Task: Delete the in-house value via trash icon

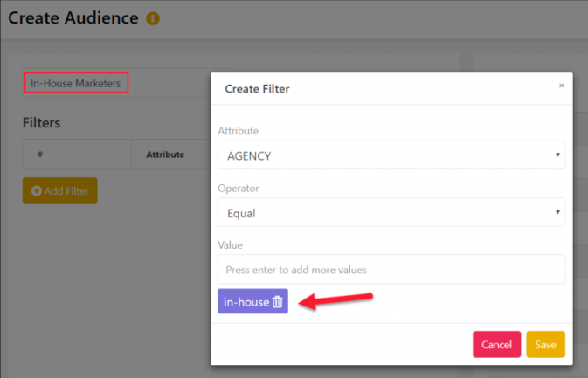Action: (x=278, y=301)
